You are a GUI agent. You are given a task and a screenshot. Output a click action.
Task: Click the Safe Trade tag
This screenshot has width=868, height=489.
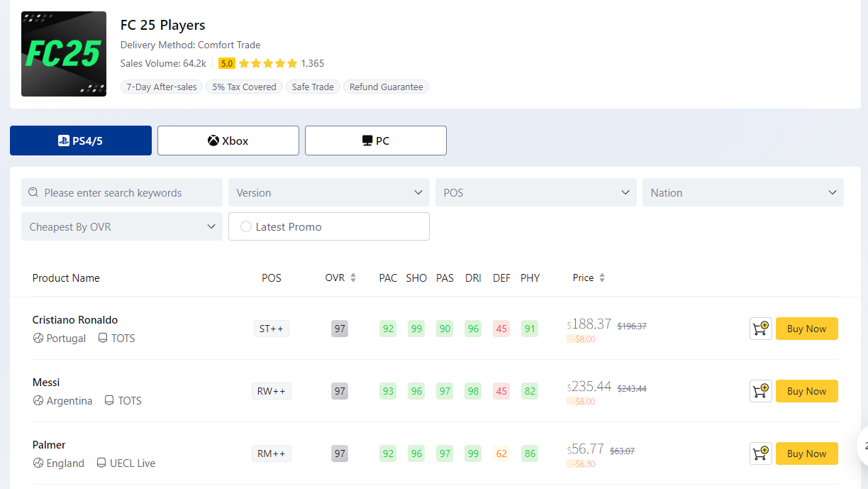point(313,87)
